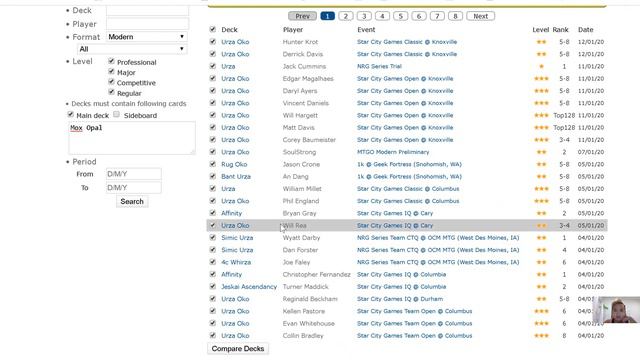
Task: Uncheck the Hunter Krot row checkbox
Action: pyautogui.click(x=213, y=41)
